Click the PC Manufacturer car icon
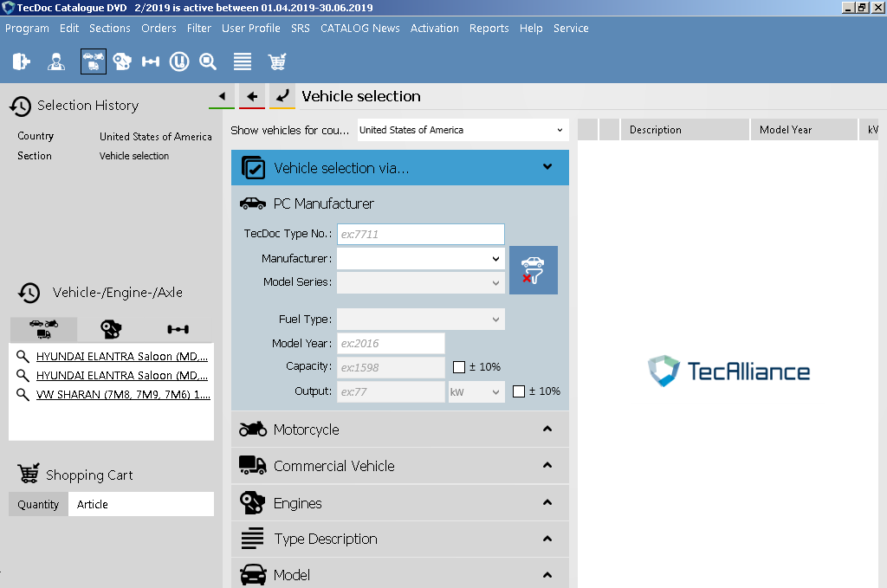 click(253, 204)
